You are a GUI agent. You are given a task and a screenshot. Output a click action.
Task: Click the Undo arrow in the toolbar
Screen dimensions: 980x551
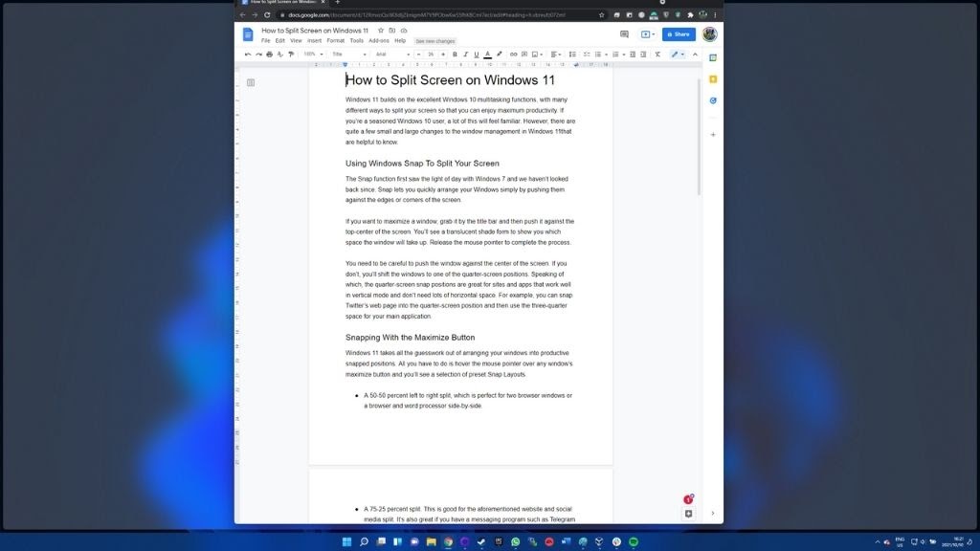(248, 55)
